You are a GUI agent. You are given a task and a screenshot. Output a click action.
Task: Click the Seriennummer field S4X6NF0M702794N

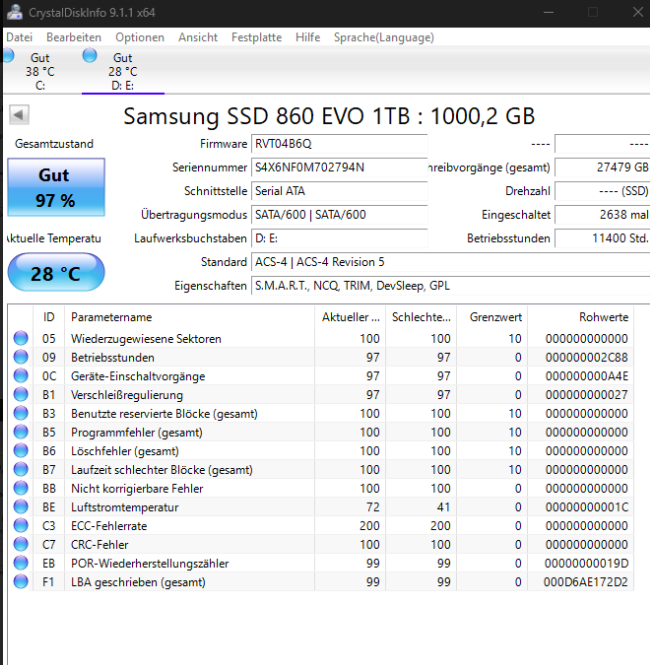pos(339,168)
